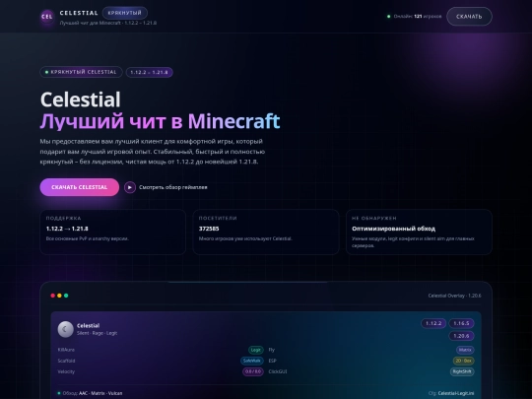The height and width of the screenshot is (399, 532).
Task: Click the СКАЧАТЬ button in the header
Action: (x=469, y=17)
